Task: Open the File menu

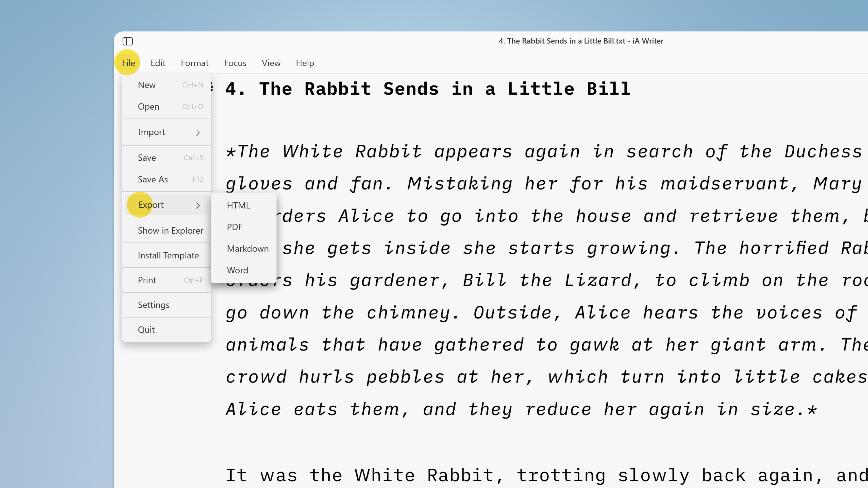Action: [x=128, y=63]
